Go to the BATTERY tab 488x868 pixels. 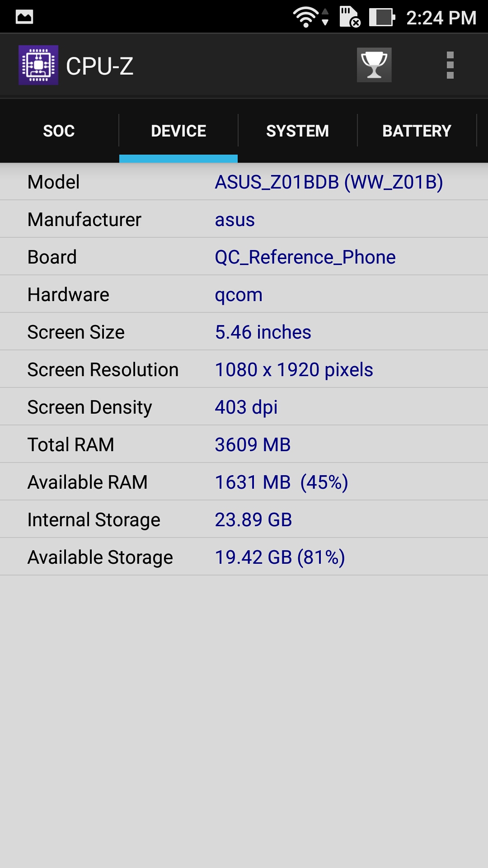[x=417, y=131]
